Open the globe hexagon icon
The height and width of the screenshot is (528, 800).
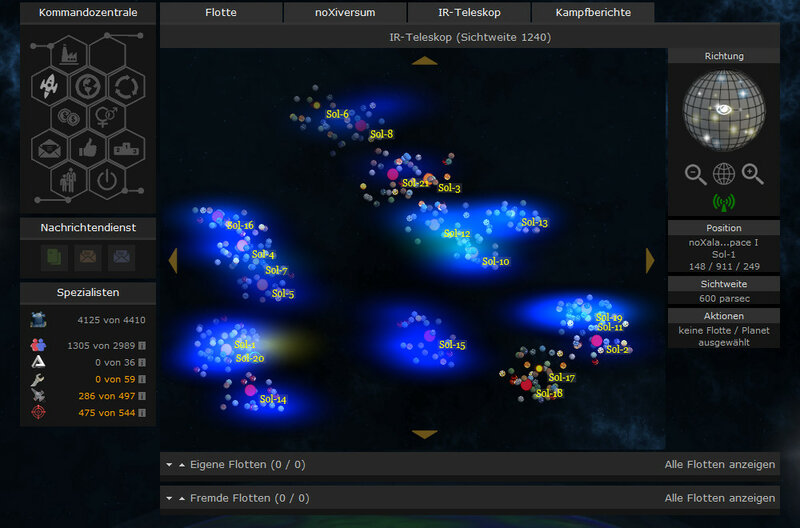click(x=88, y=86)
